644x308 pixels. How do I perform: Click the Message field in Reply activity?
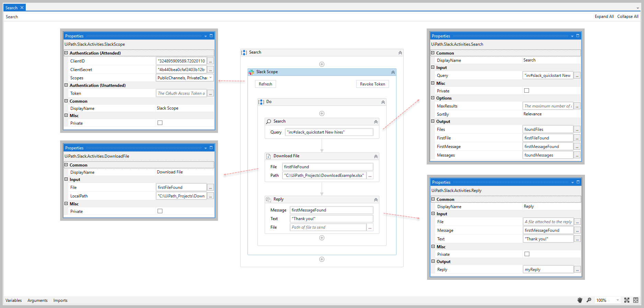point(331,210)
